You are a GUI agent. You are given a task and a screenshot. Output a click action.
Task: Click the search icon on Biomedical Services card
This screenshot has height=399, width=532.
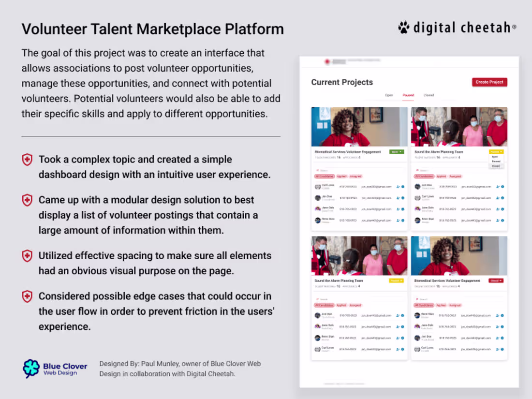pos(317,170)
